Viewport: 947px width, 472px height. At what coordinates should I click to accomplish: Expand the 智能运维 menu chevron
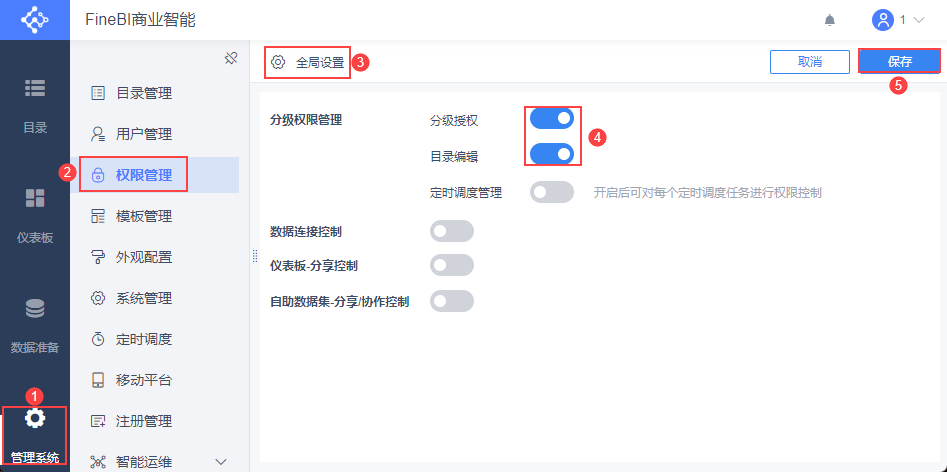pos(222,461)
